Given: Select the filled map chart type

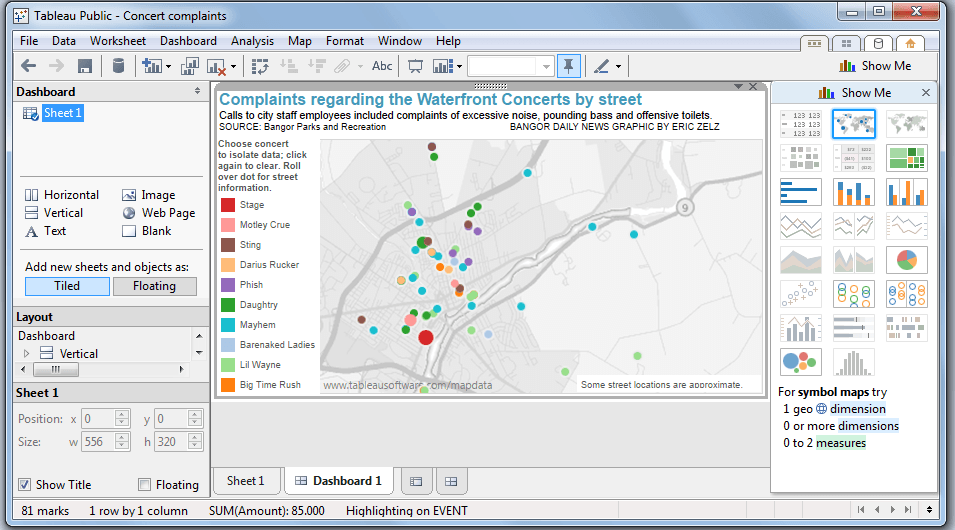Looking at the screenshot, I should pyautogui.click(x=907, y=124).
